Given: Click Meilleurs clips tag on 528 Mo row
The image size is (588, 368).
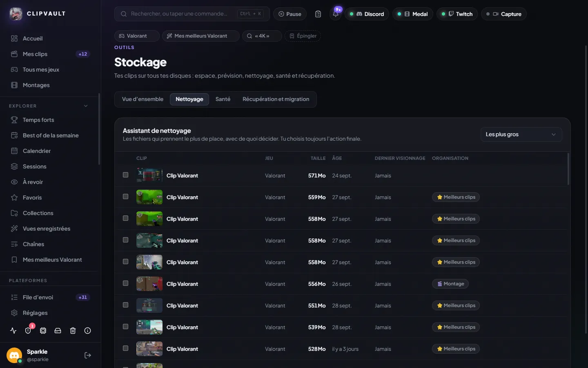Looking at the screenshot, I should (456, 349).
